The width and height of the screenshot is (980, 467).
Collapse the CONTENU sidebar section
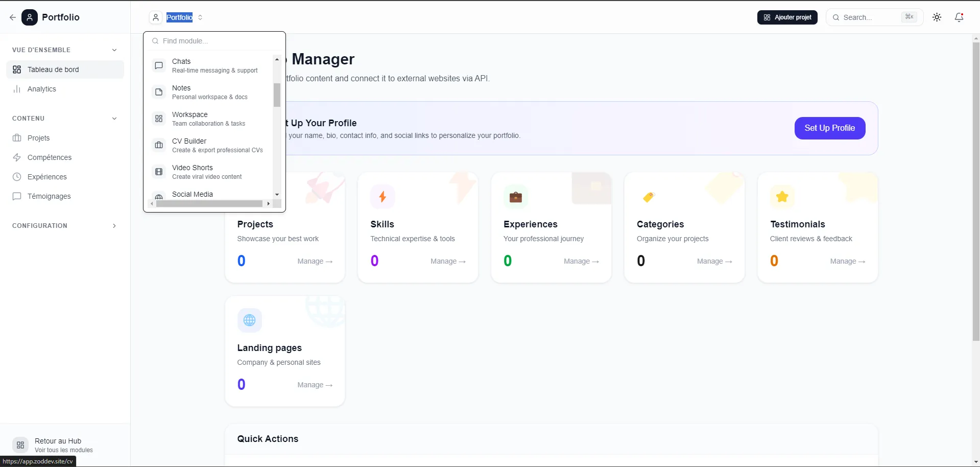[114, 118]
